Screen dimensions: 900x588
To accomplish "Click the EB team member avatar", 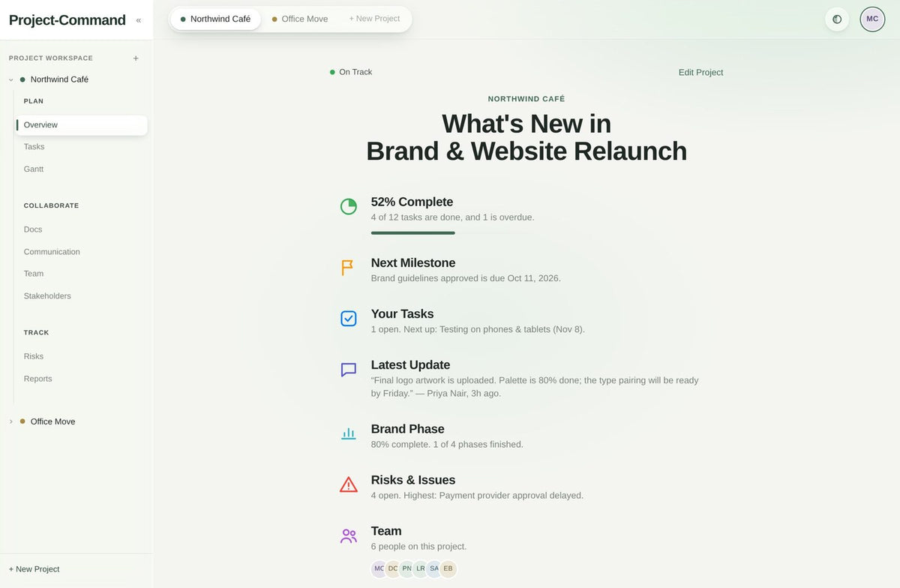I will (448, 569).
